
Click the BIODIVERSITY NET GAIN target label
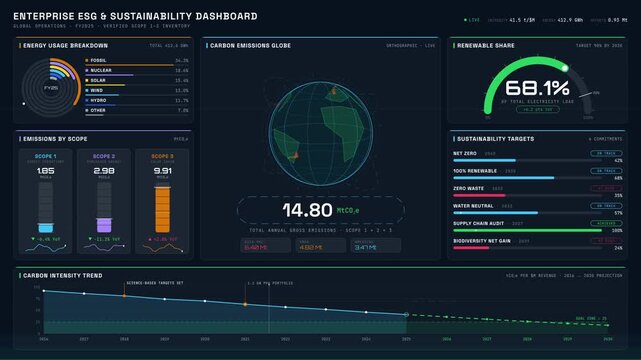(x=482, y=241)
